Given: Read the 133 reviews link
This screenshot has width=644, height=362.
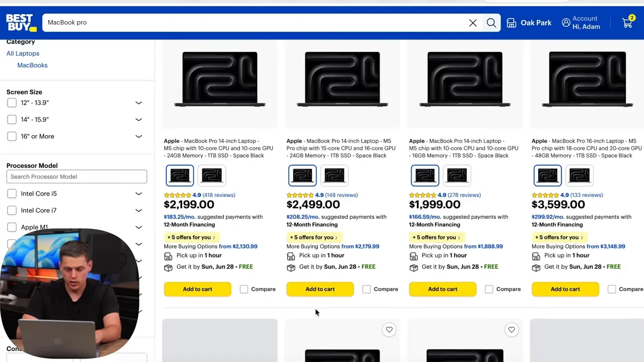Looking at the screenshot, I should click(587, 195).
